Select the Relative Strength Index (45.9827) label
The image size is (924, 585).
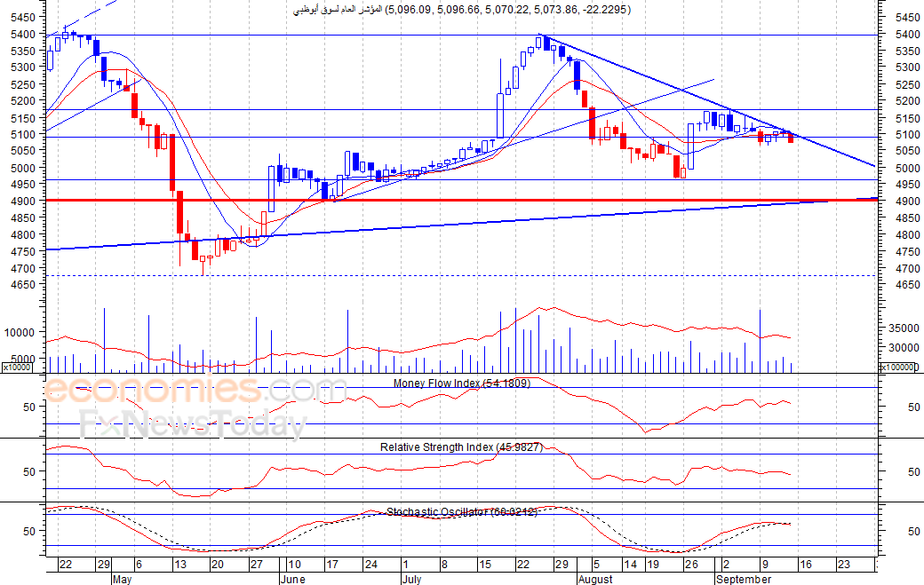tap(461, 447)
